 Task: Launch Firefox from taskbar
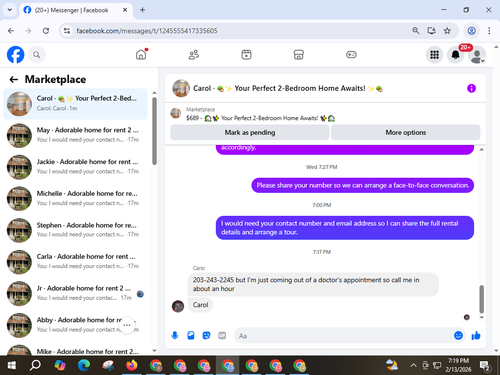[132, 365]
